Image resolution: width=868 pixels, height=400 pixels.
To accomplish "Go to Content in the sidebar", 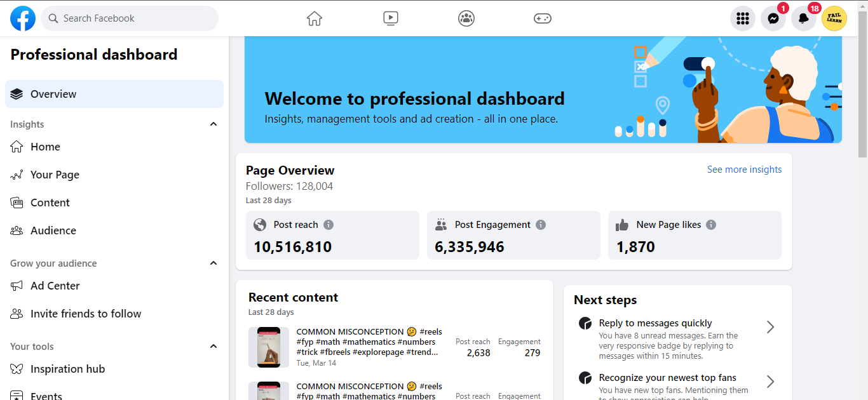I will (x=114, y=203).
